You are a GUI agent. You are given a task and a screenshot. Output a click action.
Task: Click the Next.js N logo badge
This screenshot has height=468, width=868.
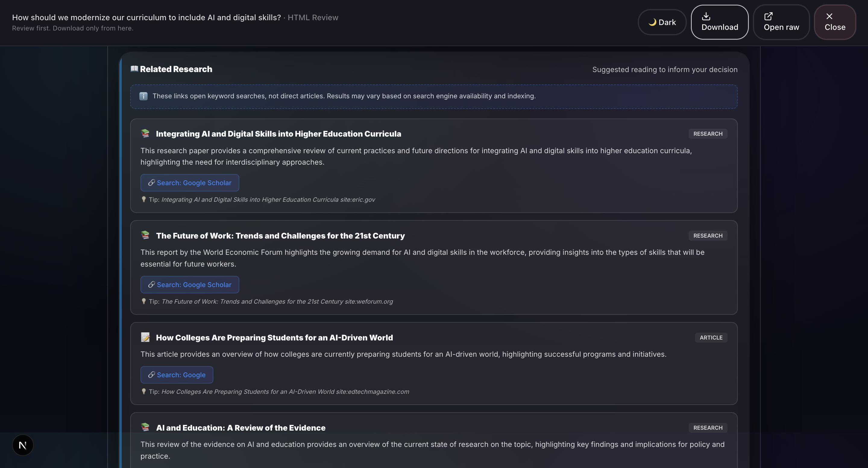click(x=23, y=445)
